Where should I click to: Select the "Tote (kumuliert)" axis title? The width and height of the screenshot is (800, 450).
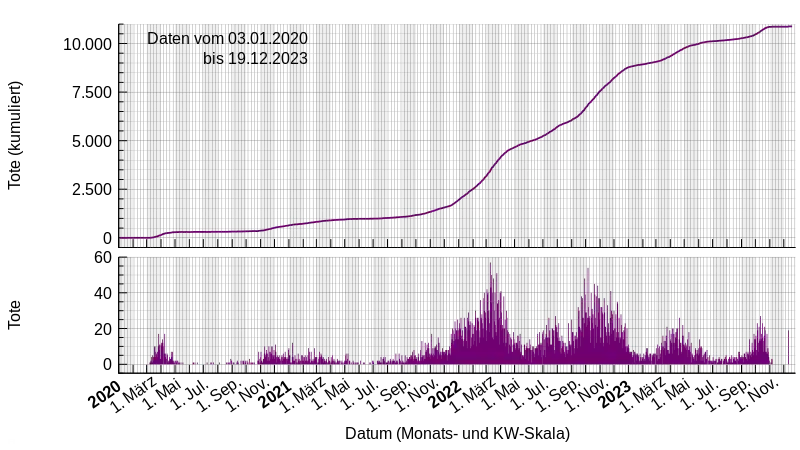pyautogui.click(x=14, y=135)
